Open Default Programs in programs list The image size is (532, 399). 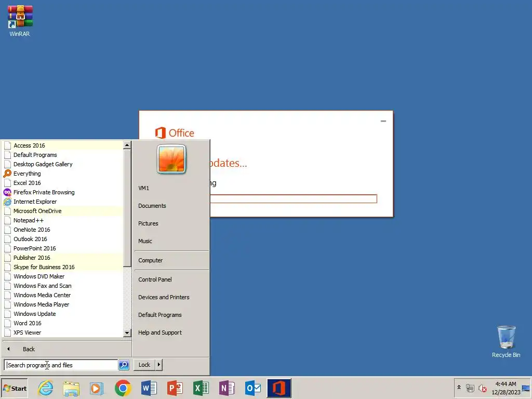point(63,155)
